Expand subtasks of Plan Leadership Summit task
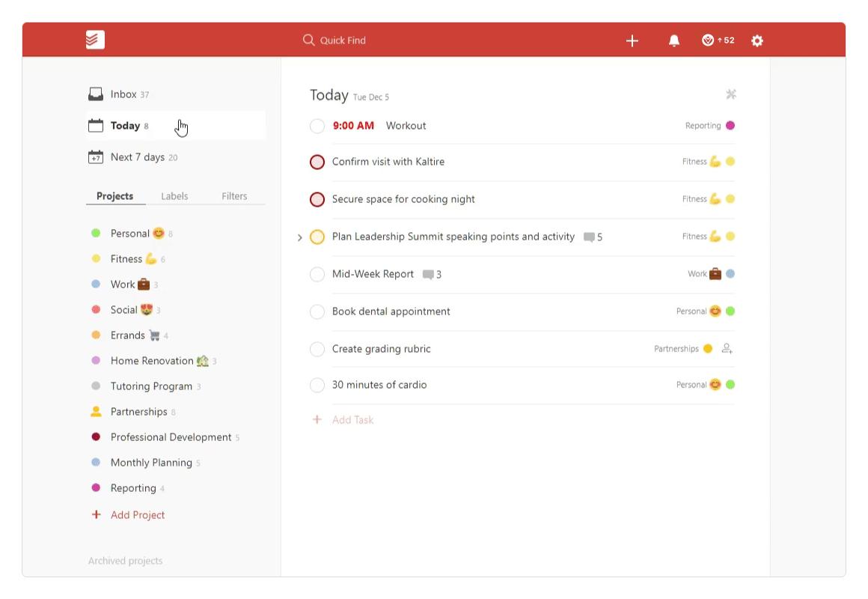The width and height of the screenshot is (868, 599). pos(300,237)
